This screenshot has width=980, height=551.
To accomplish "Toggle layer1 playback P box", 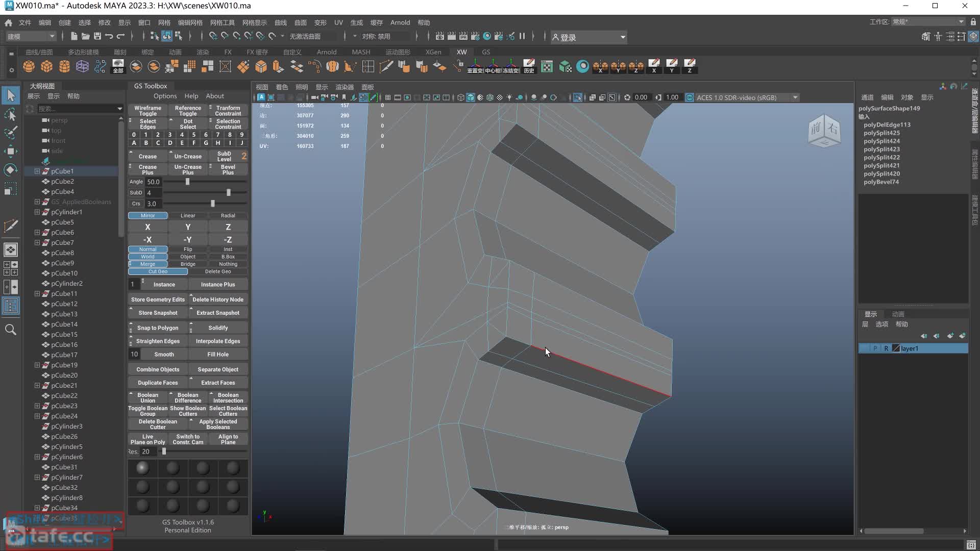I will (x=875, y=348).
